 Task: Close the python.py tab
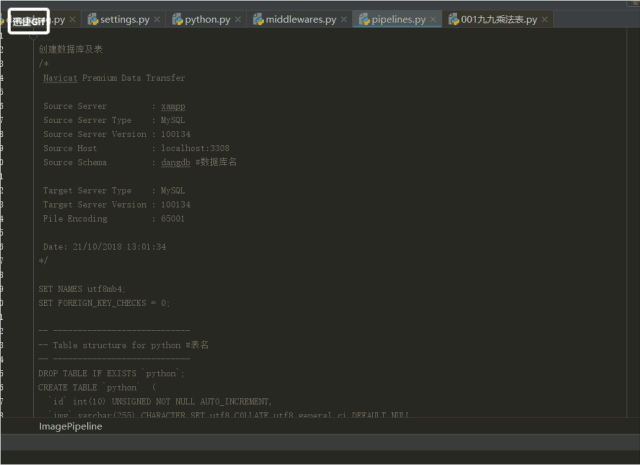(238, 19)
